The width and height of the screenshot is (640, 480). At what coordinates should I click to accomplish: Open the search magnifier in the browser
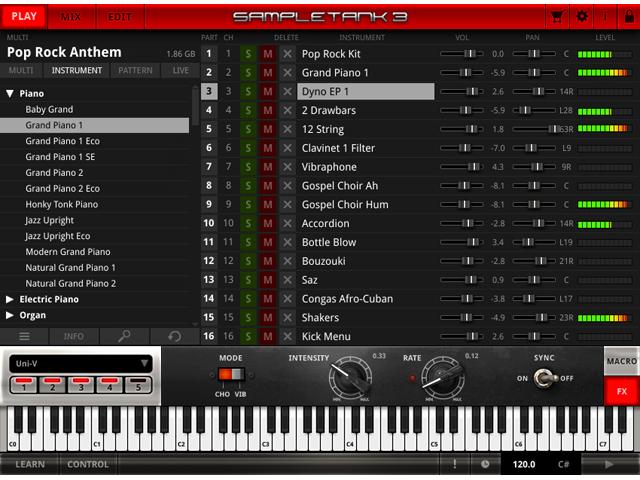[x=124, y=336]
